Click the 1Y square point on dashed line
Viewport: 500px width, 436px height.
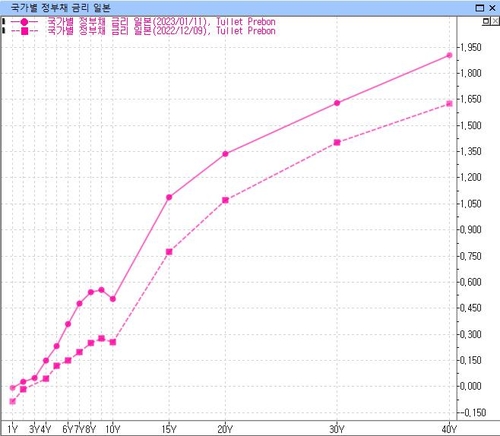tap(13, 401)
